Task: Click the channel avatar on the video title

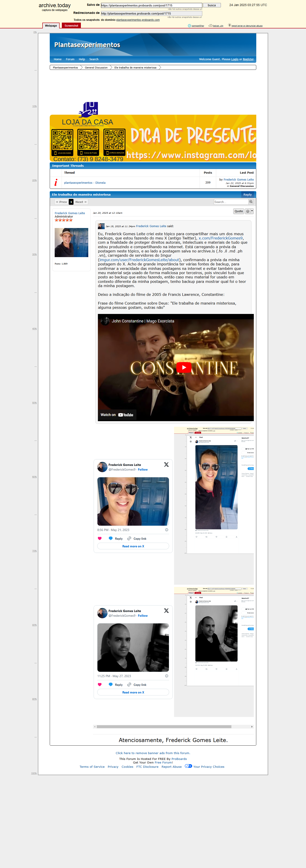Action: coord(105,321)
